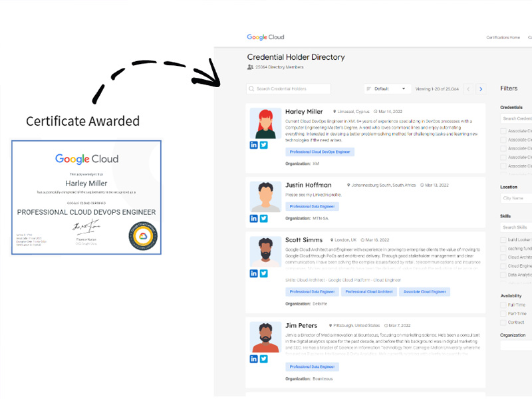Enable the Part-Time availability filter

pos(503,314)
